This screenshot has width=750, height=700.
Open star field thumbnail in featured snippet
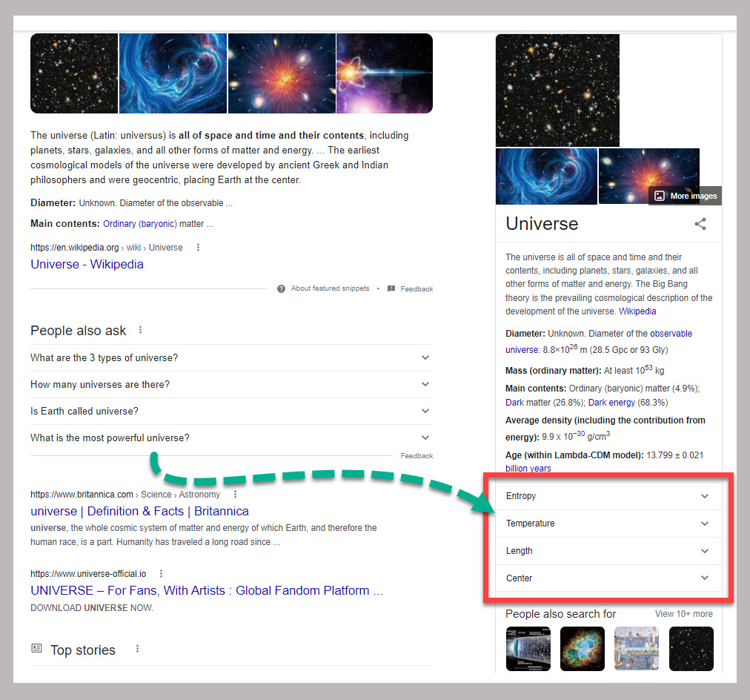pyautogui.click(x=74, y=73)
